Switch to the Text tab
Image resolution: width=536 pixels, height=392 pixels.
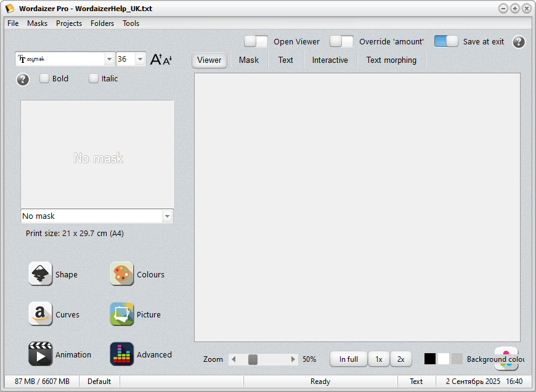(x=285, y=60)
